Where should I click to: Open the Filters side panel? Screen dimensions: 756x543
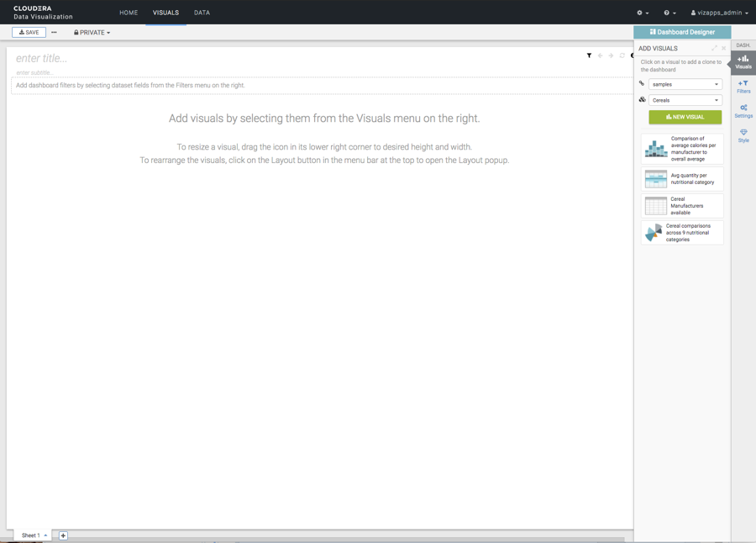point(743,87)
